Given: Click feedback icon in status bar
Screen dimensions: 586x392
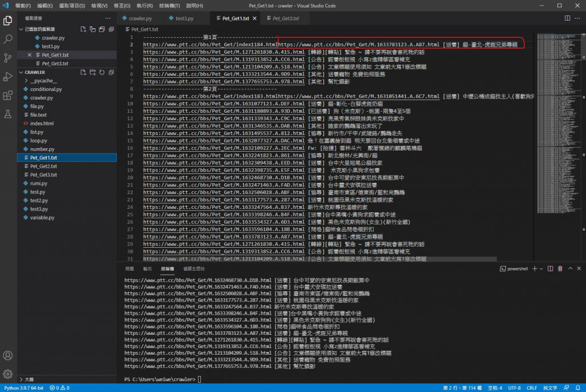Looking at the screenshot, I should tap(566, 388).
